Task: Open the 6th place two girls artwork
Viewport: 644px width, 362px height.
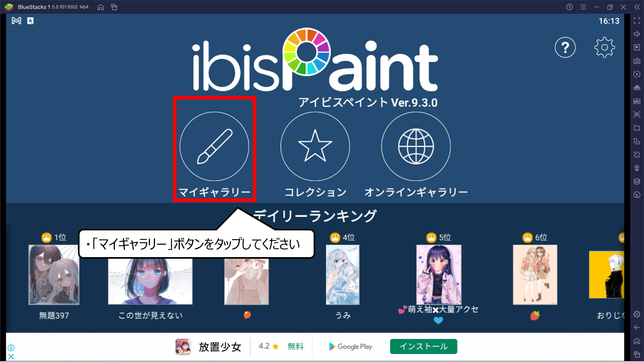Action: [535, 274]
